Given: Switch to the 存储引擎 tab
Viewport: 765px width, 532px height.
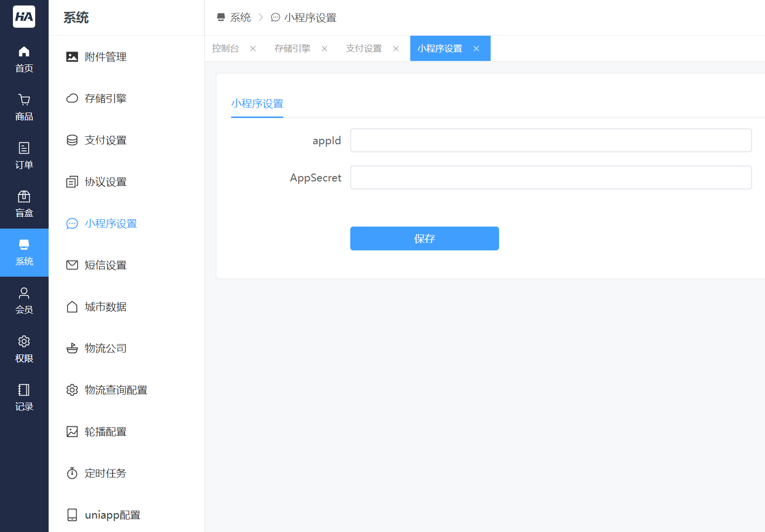Looking at the screenshot, I should pyautogui.click(x=292, y=49).
